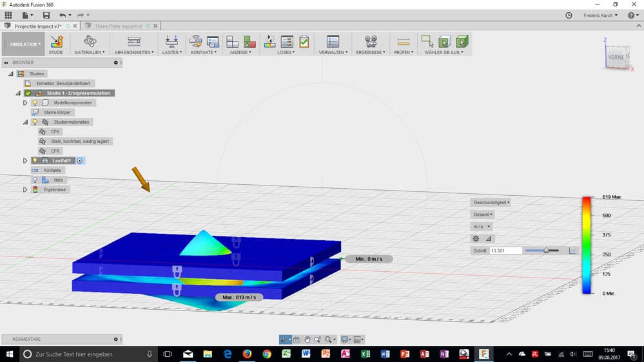Open the Materialien atom icon
Screen dimensions: 644x362
[x=90, y=41]
